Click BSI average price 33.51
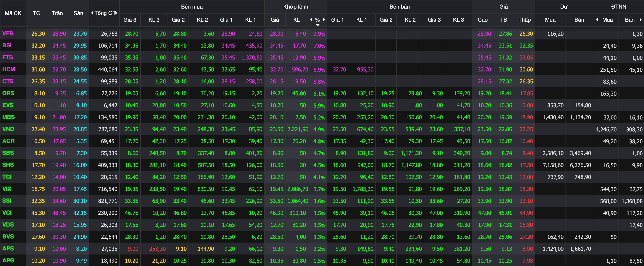Image resolution: width=644 pixels, height=266 pixels. point(505,46)
